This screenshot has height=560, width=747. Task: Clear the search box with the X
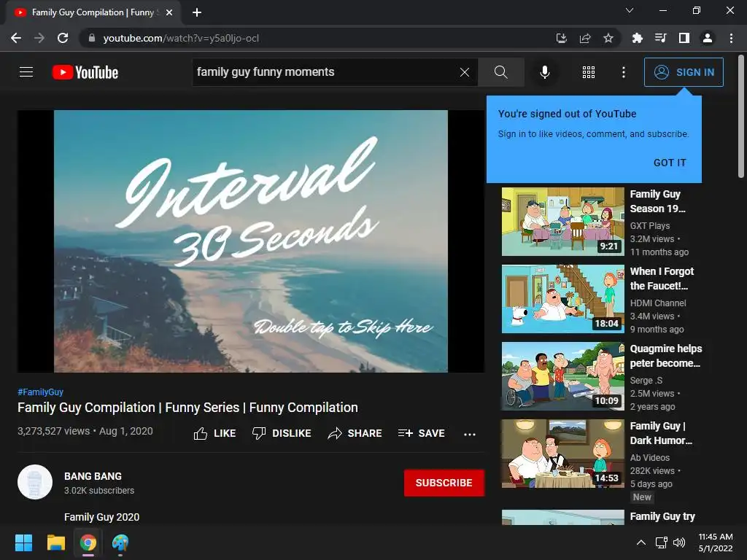[465, 72]
